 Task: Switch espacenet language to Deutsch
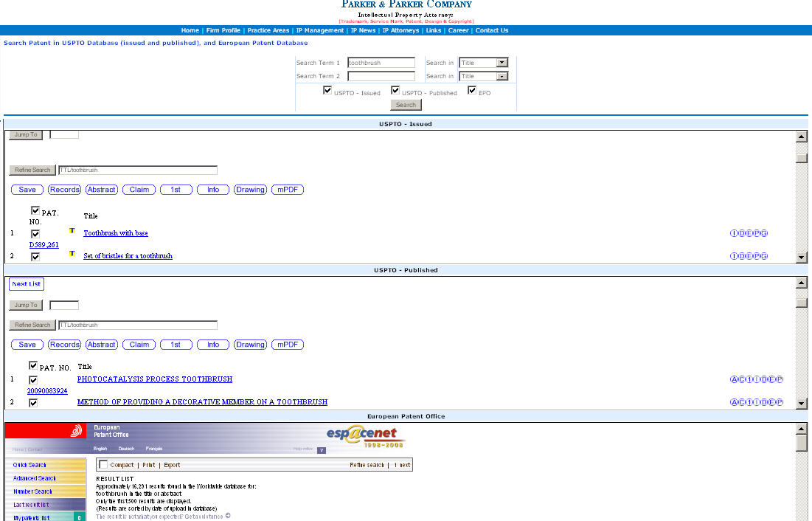coord(126,449)
